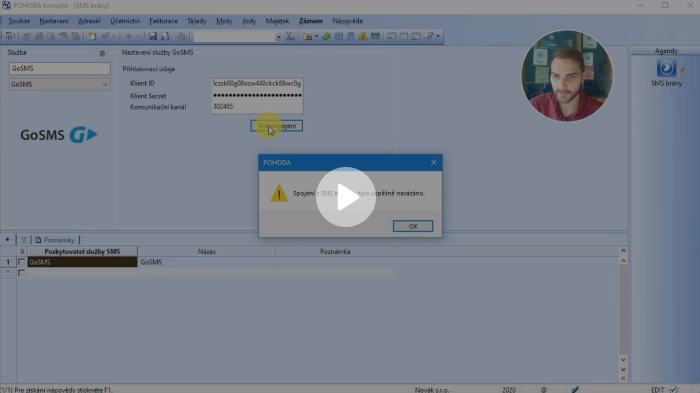This screenshot has height=393, width=700.
Task: Click the filter funnel icon in the toolbar
Action: click(x=290, y=36)
